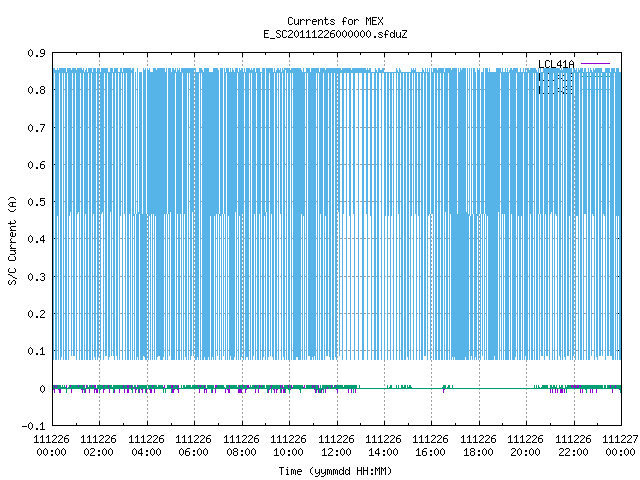
Task: Click the 'Currents for MEX' chart title
Action: click(x=335, y=21)
